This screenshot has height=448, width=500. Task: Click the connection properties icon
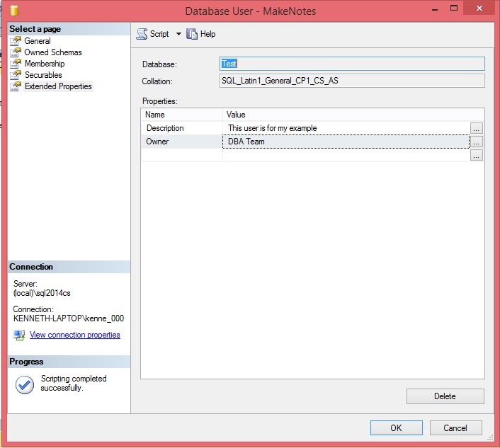tap(20, 335)
